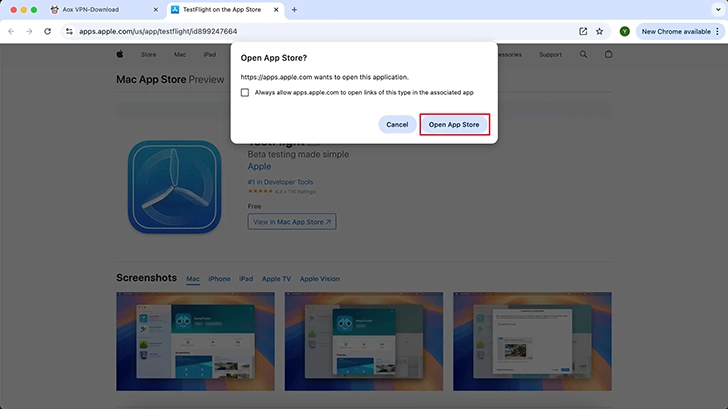
Task: Click the search magnifier on Apple site
Action: [x=583, y=54]
